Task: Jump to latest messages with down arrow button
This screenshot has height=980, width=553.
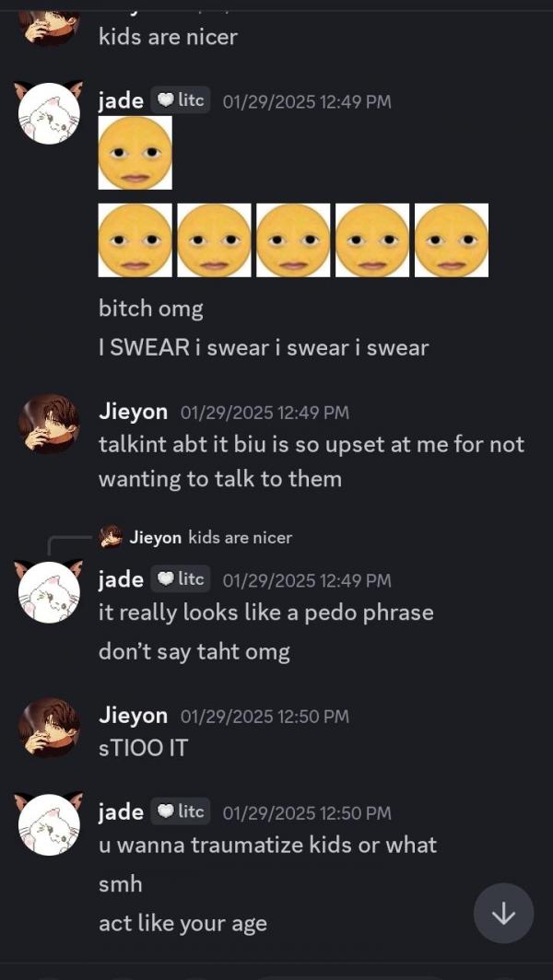Action: coord(503,913)
